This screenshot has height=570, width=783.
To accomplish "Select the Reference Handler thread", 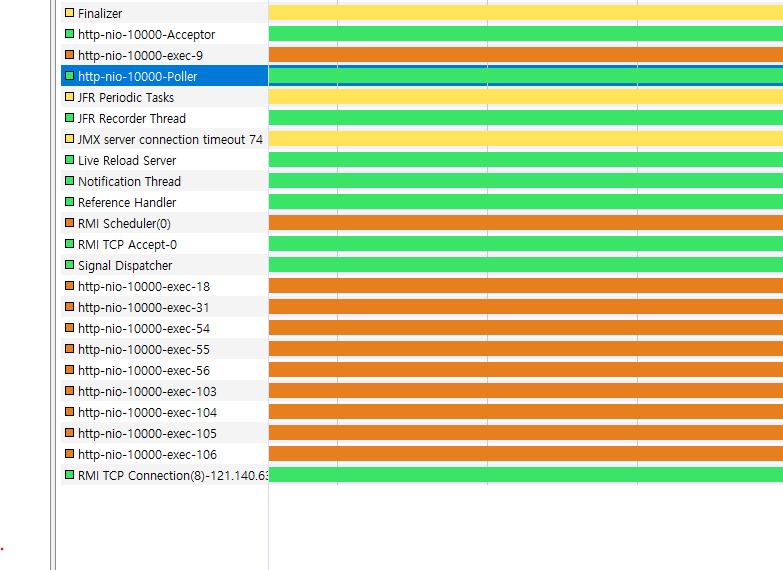I will point(164,202).
